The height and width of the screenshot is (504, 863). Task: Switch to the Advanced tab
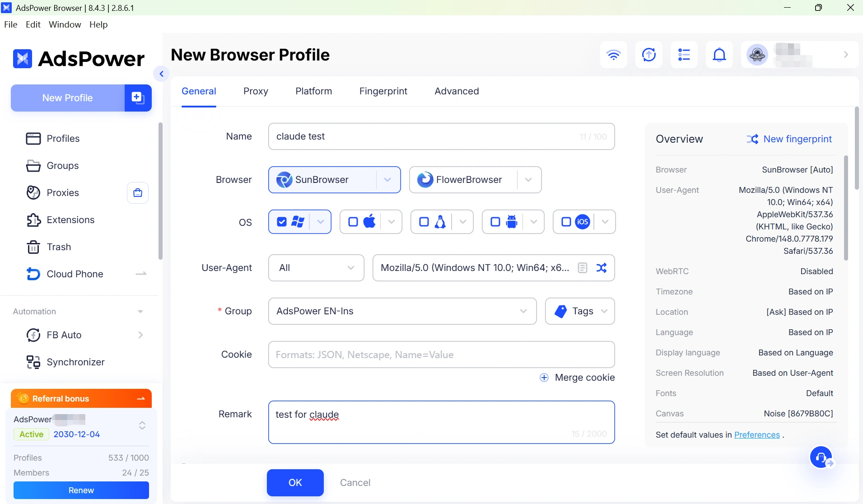pyautogui.click(x=457, y=91)
